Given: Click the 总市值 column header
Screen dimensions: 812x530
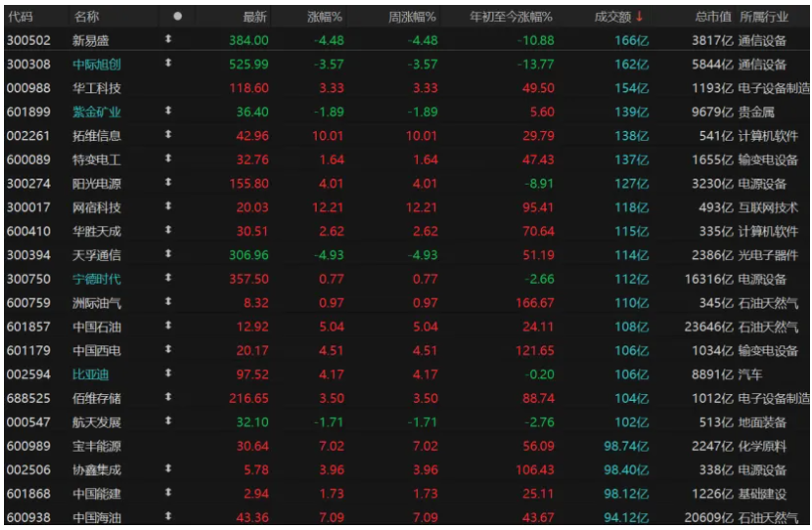Looking at the screenshot, I should pyautogui.click(x=713, y=16).
